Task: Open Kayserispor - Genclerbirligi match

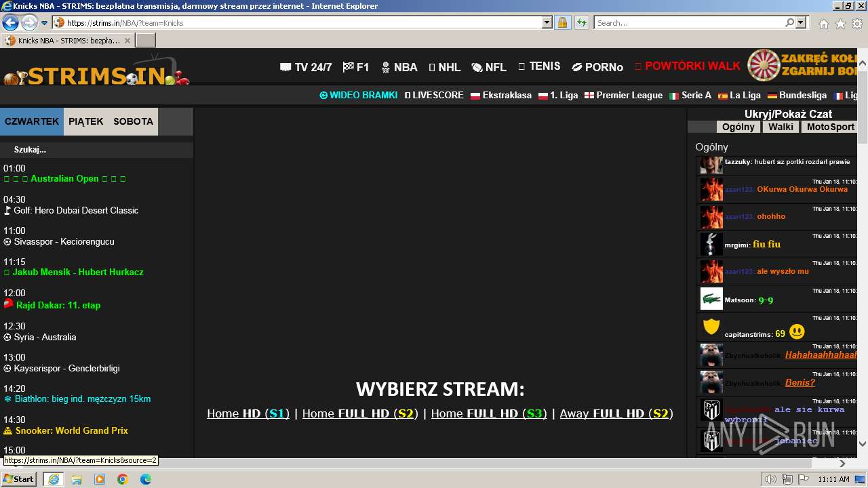Action: [62, 368]
